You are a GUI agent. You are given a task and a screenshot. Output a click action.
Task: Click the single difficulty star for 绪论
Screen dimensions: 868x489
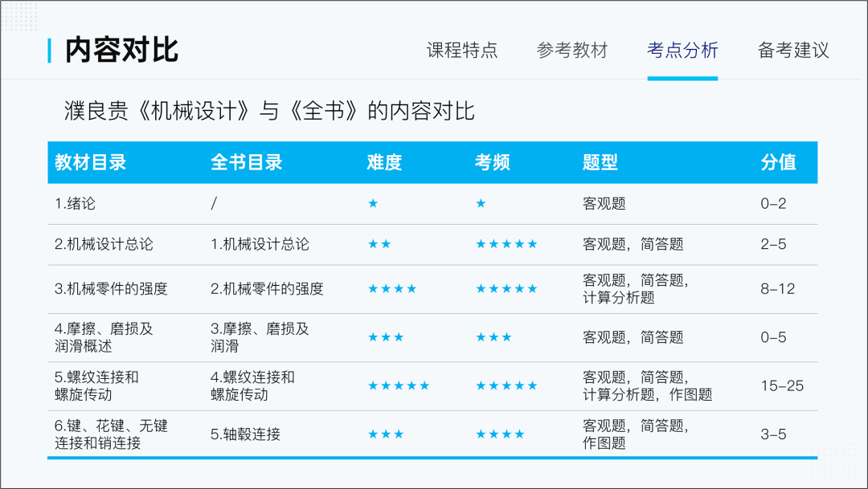point(373,204)
